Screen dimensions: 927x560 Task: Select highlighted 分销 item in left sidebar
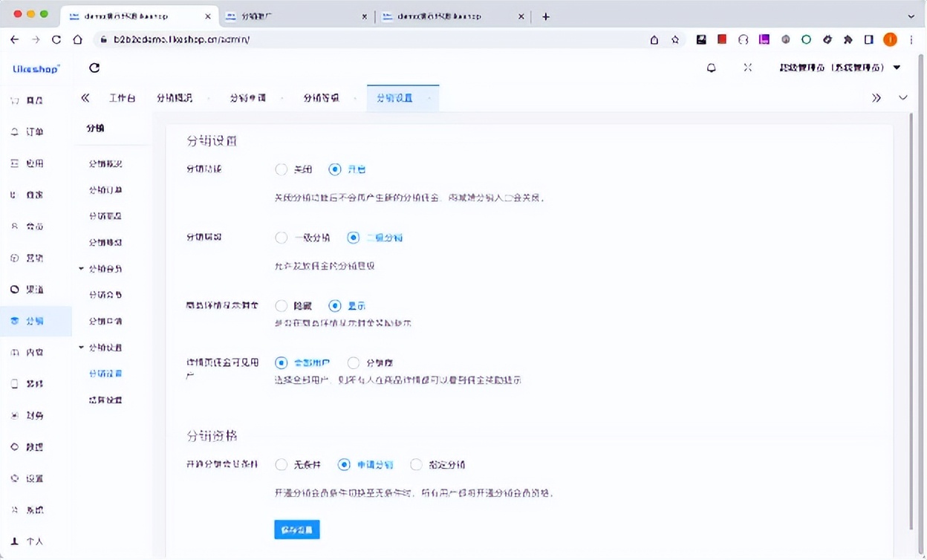pyautogui.click(x=36, y=321)
